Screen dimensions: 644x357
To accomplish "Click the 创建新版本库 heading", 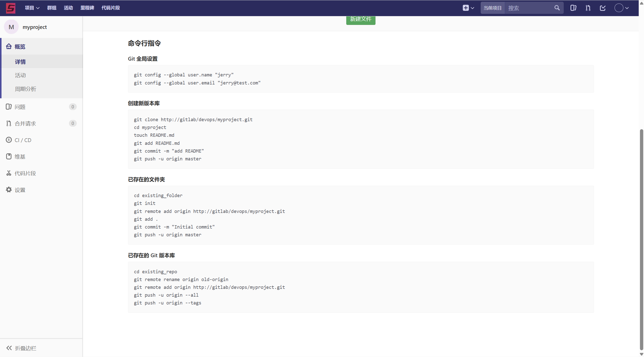I will point(144,103).
